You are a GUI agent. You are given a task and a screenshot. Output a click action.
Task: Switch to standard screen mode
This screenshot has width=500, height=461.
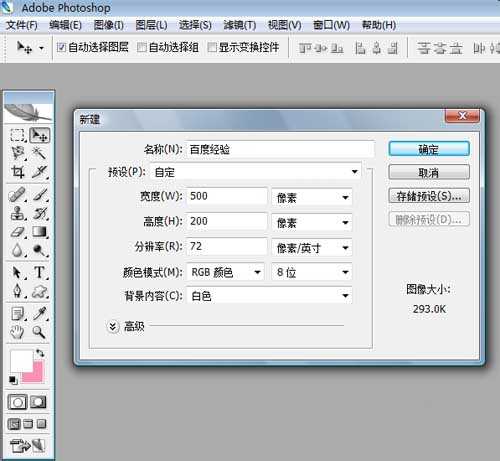14,424
